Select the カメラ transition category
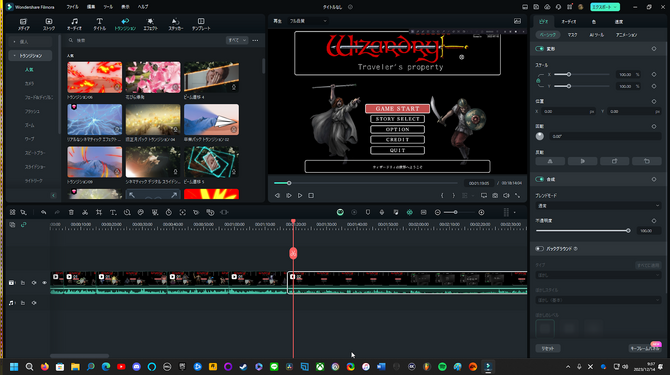This screenshot has height=375, width=670. [x=29, y=83]
